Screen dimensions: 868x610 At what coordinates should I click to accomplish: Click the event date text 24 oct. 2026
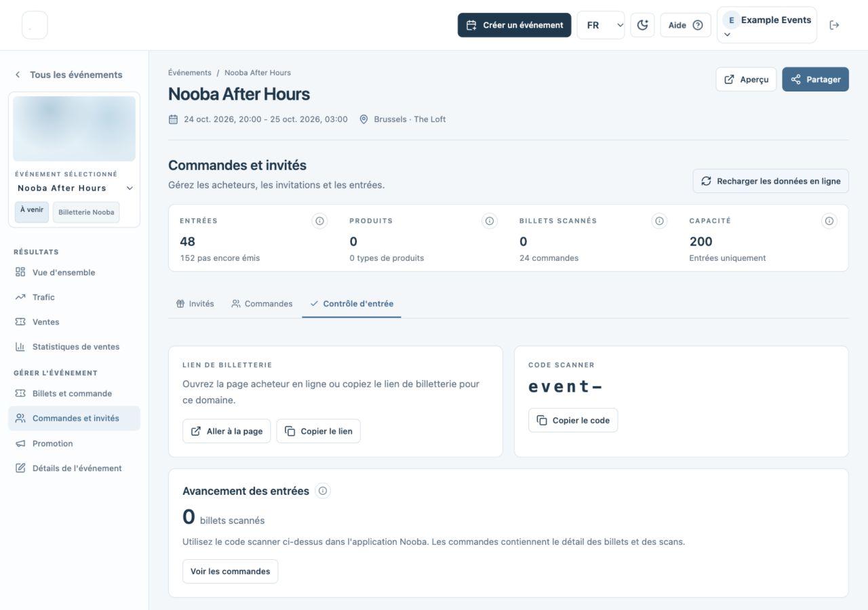click(x=266, y=119)
